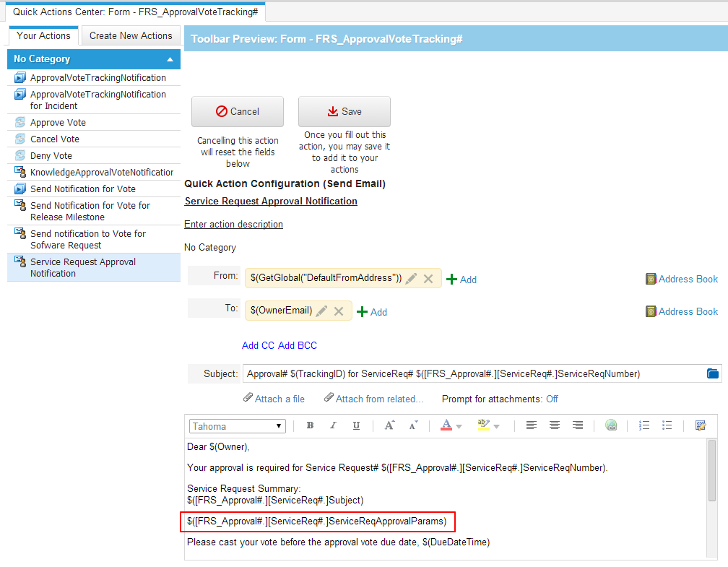Switch to the Create New Actions tab
The image size is (728, 567).
click(130, 35)
